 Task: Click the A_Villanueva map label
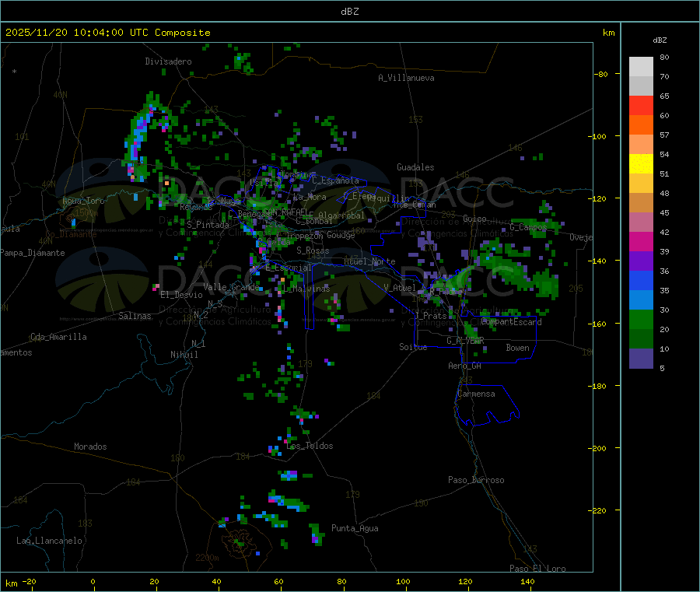[x=406, y=78]
